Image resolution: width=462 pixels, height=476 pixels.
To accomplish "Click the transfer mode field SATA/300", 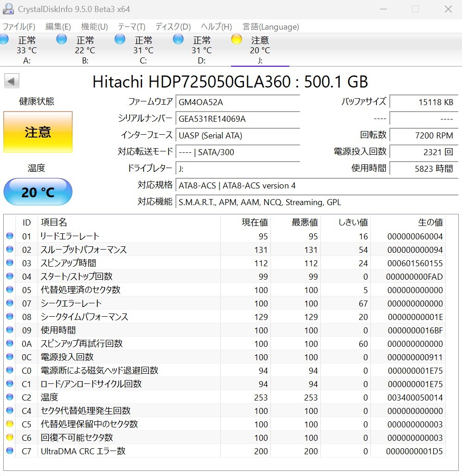I will 237,152.
